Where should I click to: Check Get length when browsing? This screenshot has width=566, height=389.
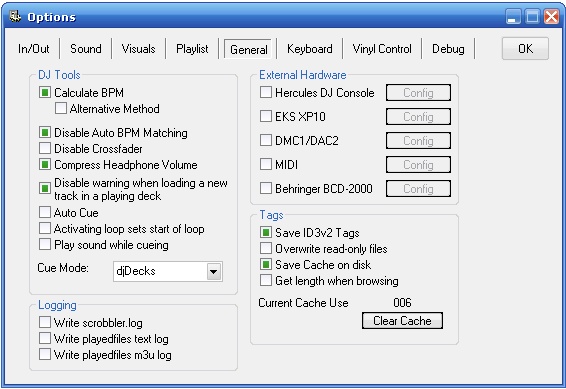[266, 280]
